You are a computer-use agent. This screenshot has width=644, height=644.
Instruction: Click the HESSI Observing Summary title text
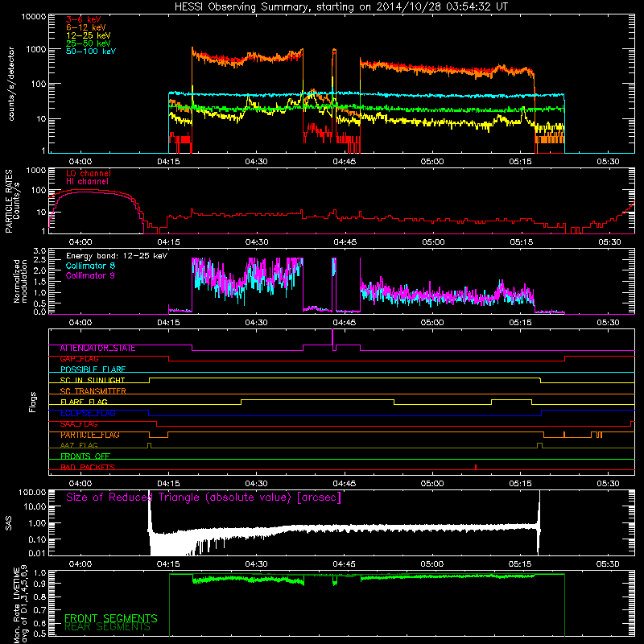coord(341,7)
